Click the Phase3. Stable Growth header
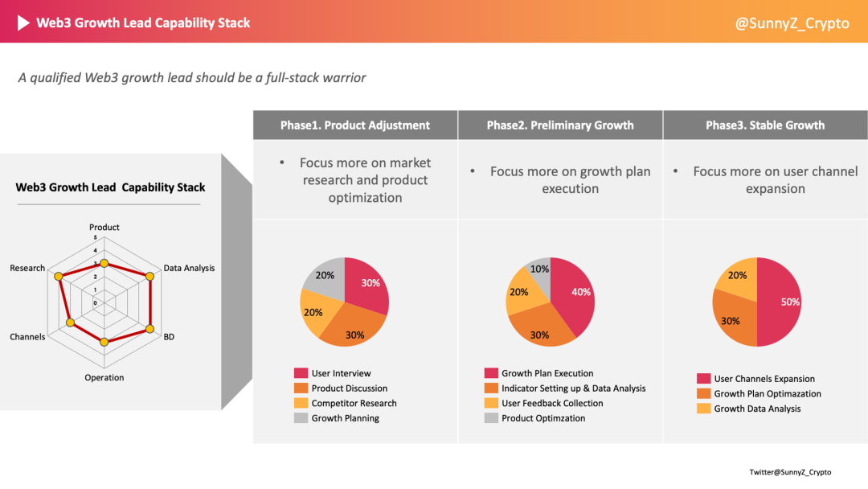The height and width of the screenshot is (489, 868). (766, 125)
